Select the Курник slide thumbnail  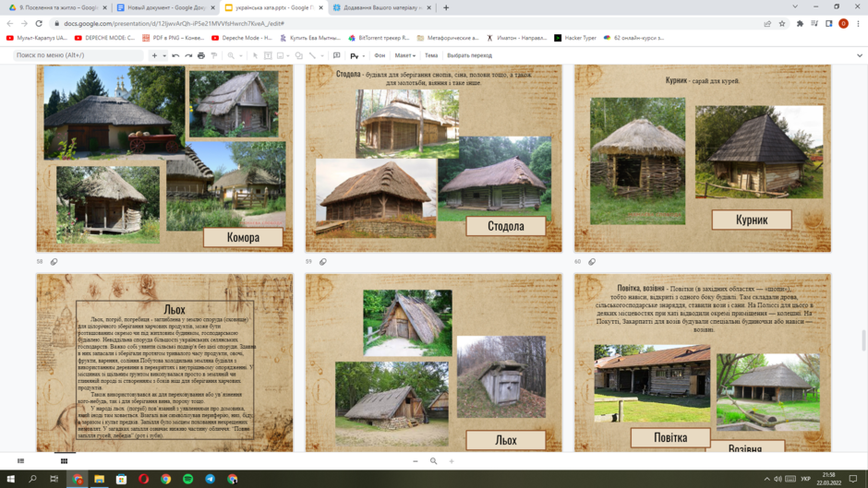703,159
